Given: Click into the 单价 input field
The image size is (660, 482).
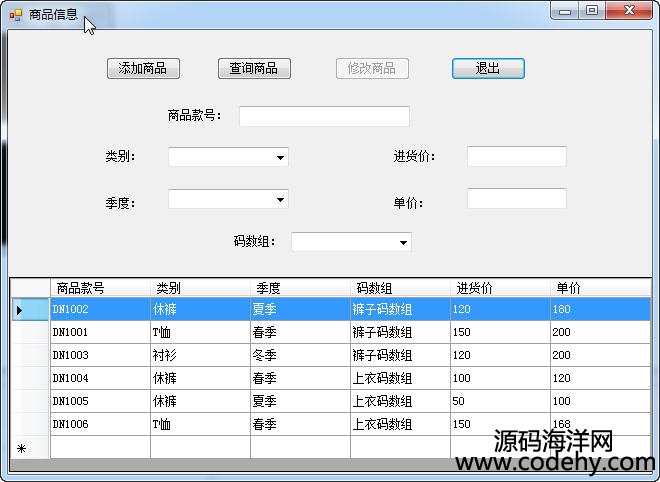Looking at the screenshot, I should [516, 199].
